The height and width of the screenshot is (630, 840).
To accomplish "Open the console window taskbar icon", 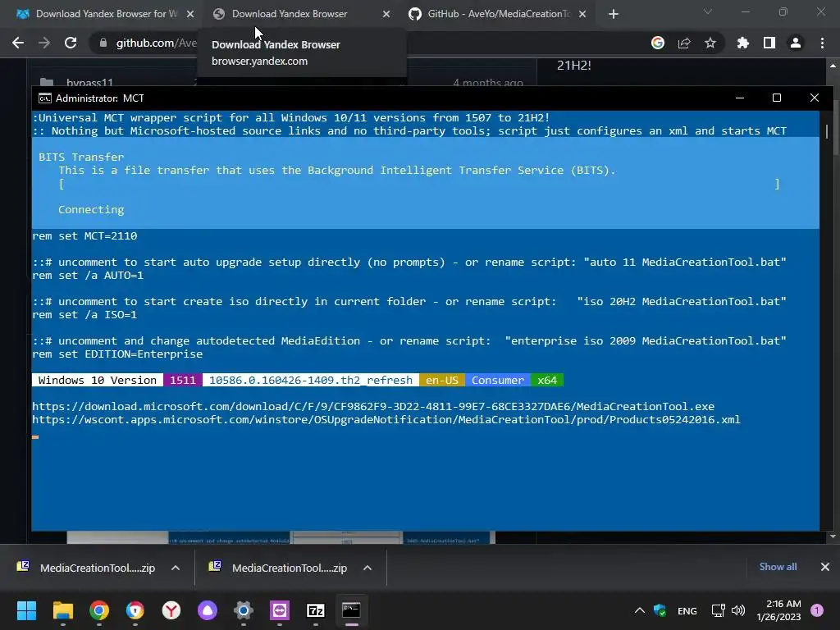I will (351, 610).
